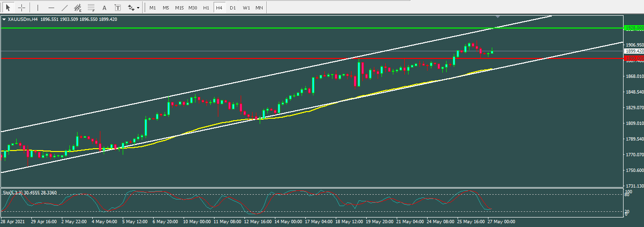Pick the vertical line drawing tool
The height and width of the screenshot is (227, 644).
click(x=38, y=8)
